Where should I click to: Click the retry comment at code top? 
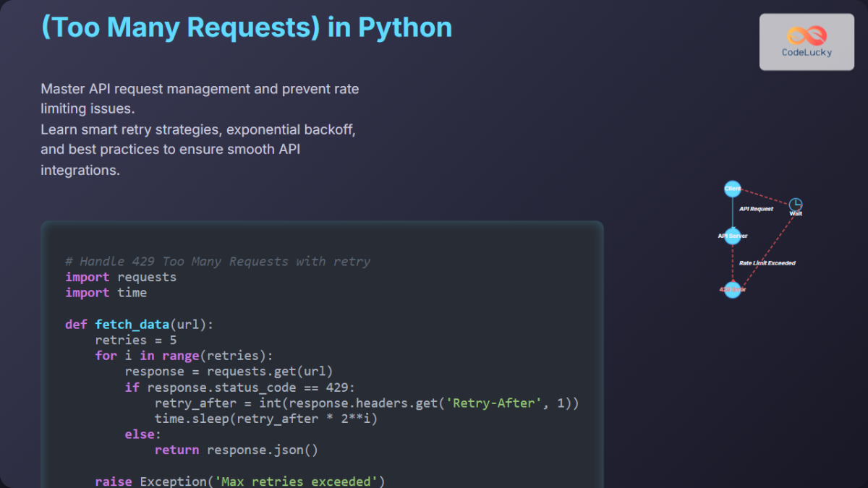tap(217, 261)
